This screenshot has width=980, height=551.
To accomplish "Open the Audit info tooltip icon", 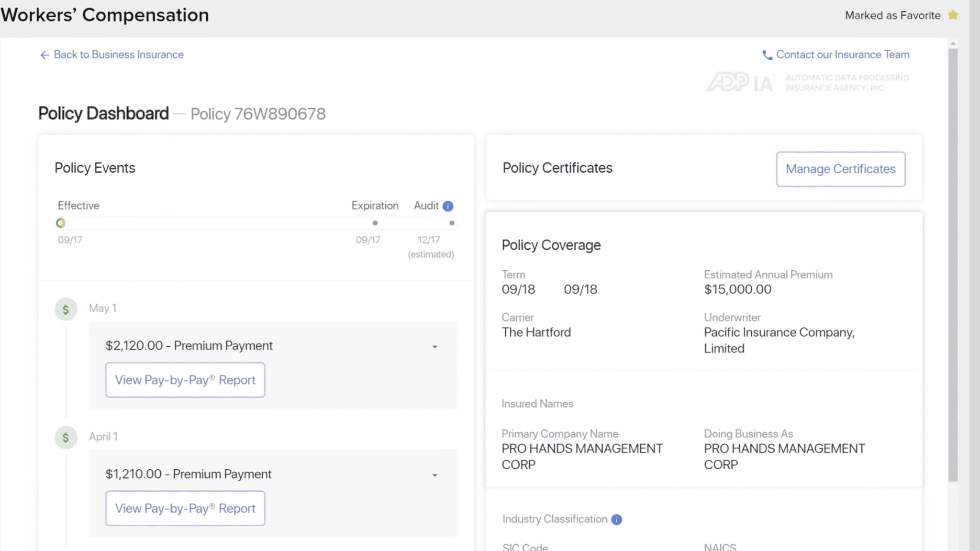I will 447,206.
